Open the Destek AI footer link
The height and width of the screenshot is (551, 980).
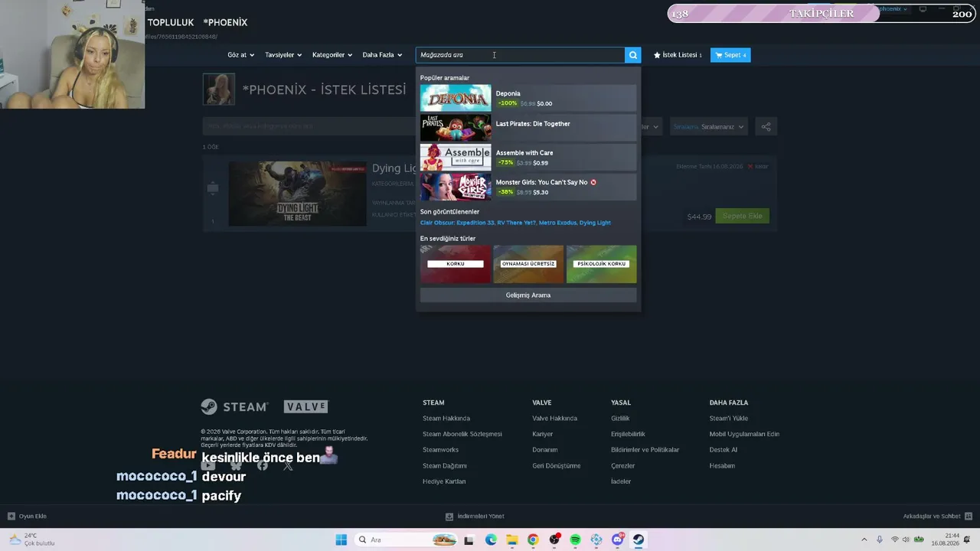pyautogui.click(x=724, y=450)
